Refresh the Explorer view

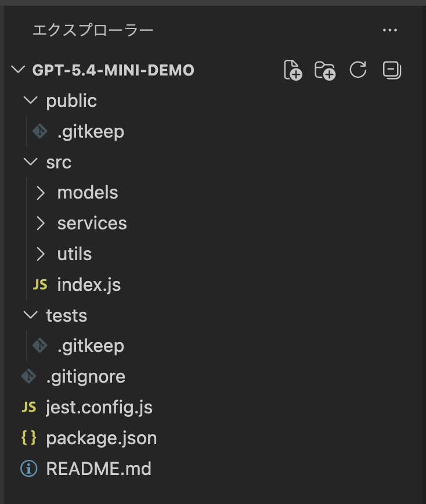[x=358, y=70]
